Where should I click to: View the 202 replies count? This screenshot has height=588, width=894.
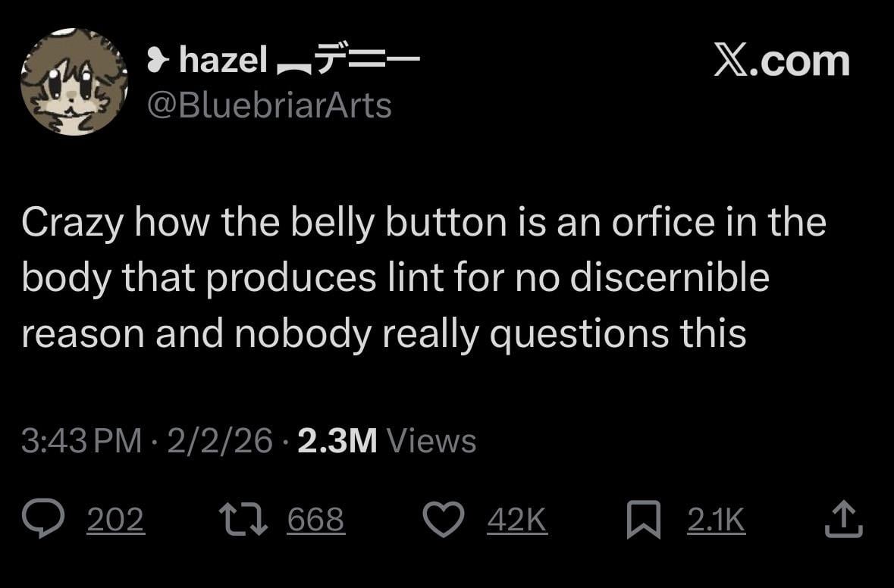pyautogui.click(x=115, y=520)
